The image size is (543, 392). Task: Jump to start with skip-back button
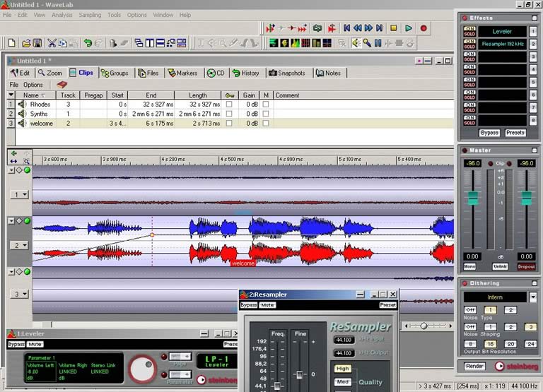point(346,28)
